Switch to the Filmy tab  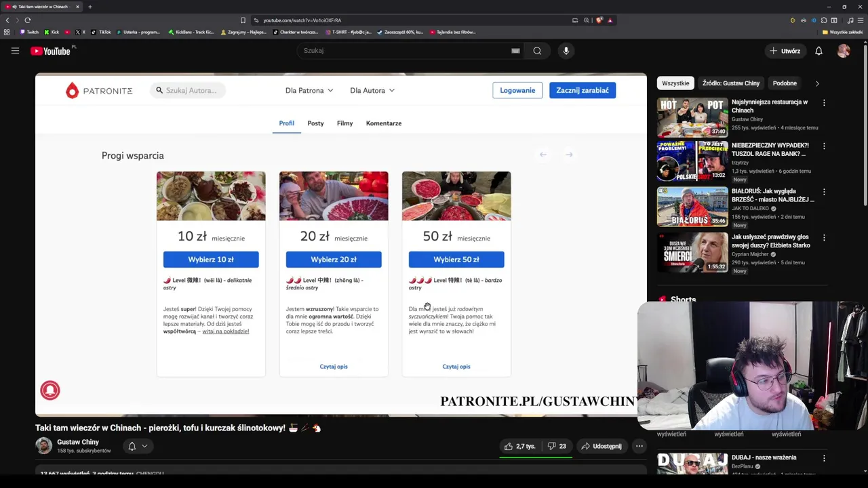point(344,123)
